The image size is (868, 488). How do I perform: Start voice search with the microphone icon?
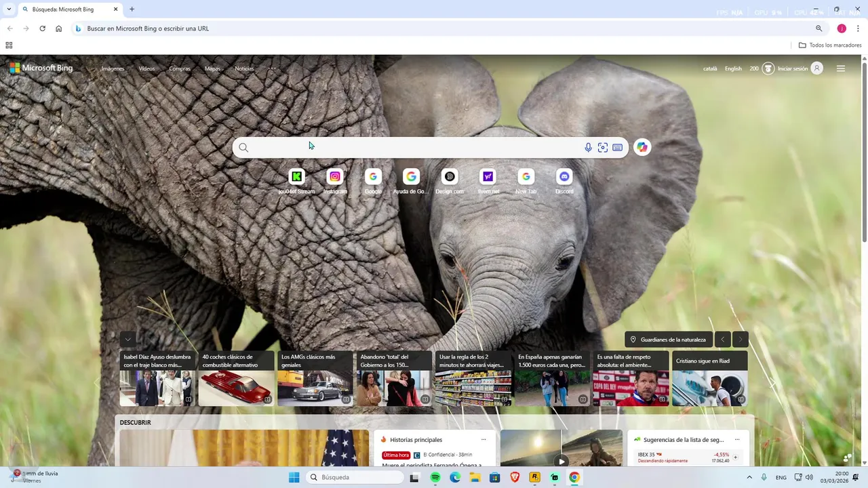click(x=588, y=147)
